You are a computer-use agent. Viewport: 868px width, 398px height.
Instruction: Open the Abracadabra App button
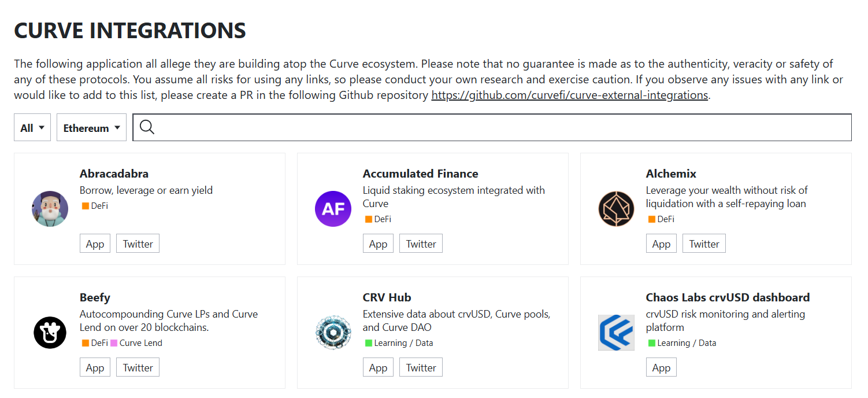point(95,244)
